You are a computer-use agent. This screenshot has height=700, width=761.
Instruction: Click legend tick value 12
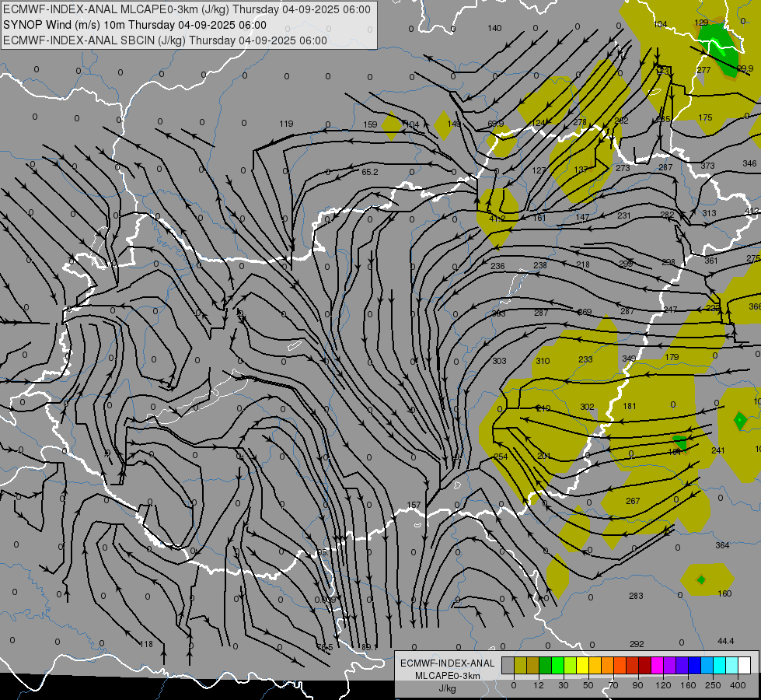click(538, 685)
